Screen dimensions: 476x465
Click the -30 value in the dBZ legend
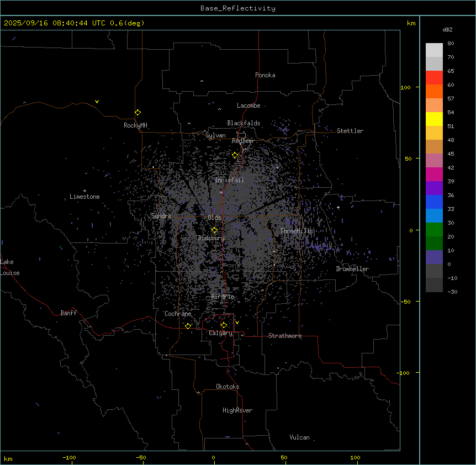452,292
